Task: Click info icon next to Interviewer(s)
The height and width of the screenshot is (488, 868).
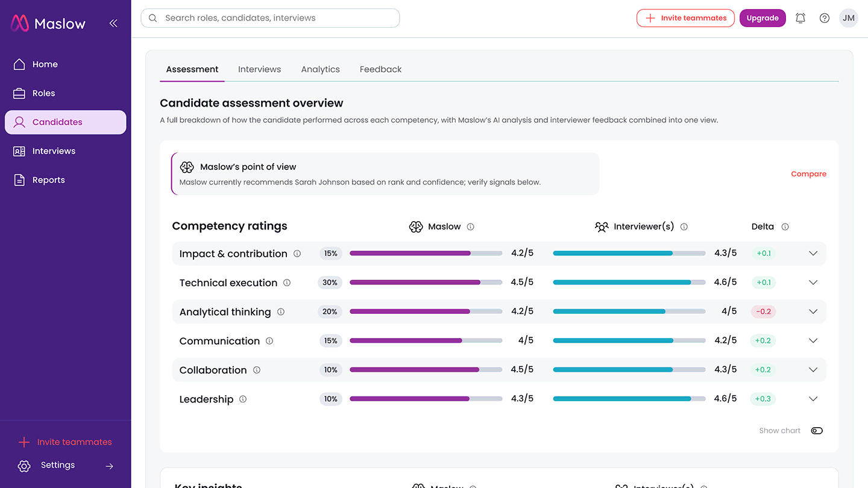Action: 684,227
